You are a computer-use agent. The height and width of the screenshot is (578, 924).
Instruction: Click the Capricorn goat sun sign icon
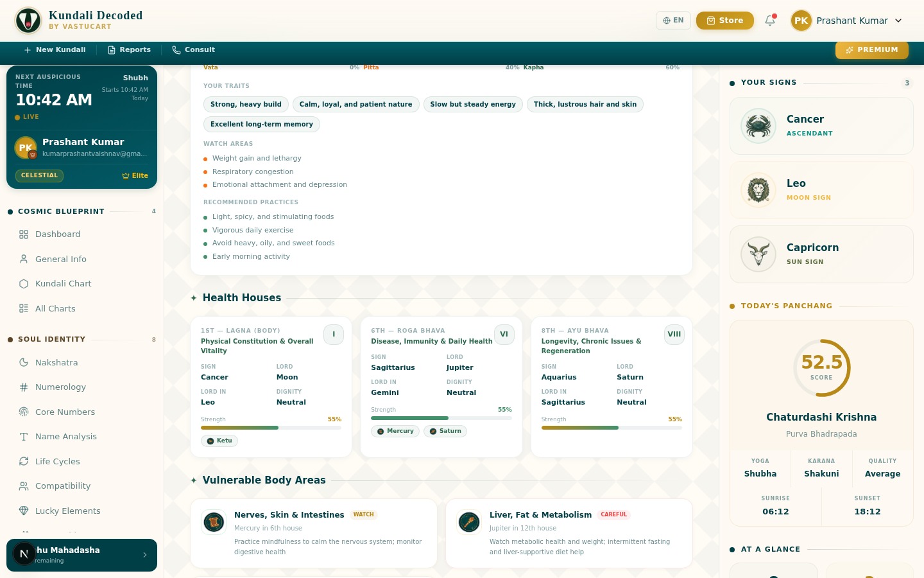click(x=758, y=254)
